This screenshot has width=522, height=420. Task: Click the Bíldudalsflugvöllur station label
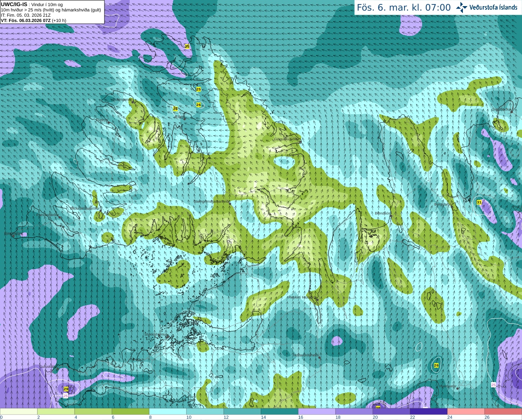[85, 208]
